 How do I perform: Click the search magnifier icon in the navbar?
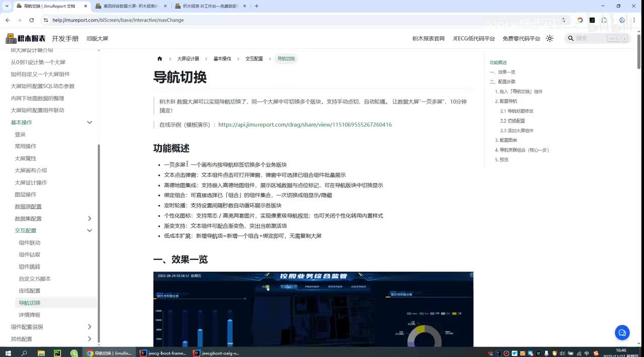tap(571, 38)
